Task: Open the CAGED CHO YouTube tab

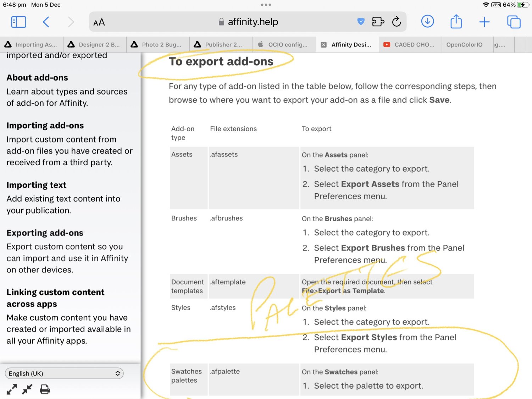Action: [410, 44]
